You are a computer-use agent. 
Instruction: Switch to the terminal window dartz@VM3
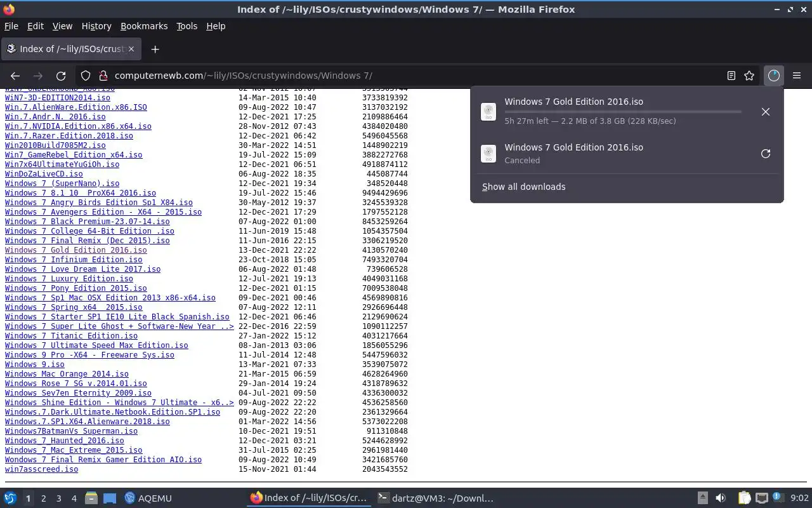tap(435, 498)
